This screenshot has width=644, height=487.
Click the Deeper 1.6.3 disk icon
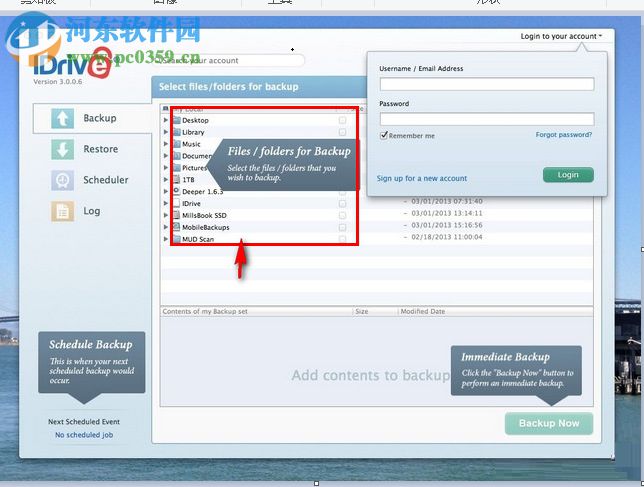coord(177,191)
